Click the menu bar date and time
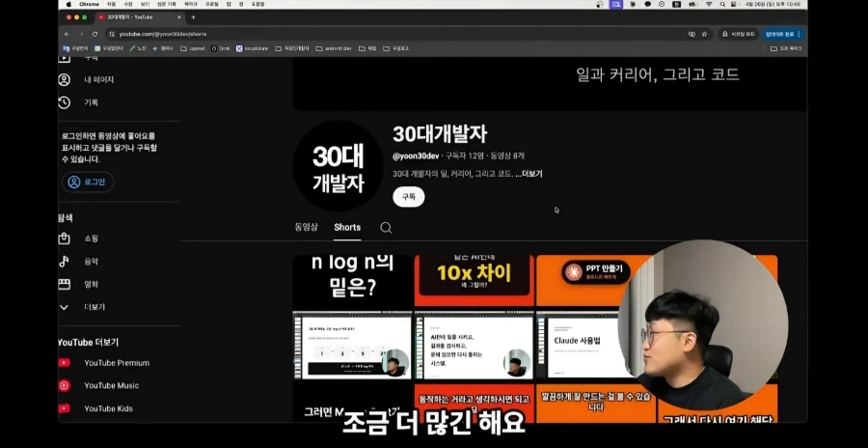This screenshot has height=448, width=868. click(774, 4)
